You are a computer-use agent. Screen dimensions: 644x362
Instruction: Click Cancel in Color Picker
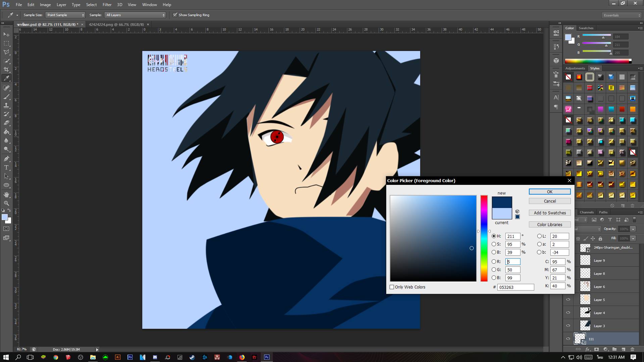pos(550,201)
